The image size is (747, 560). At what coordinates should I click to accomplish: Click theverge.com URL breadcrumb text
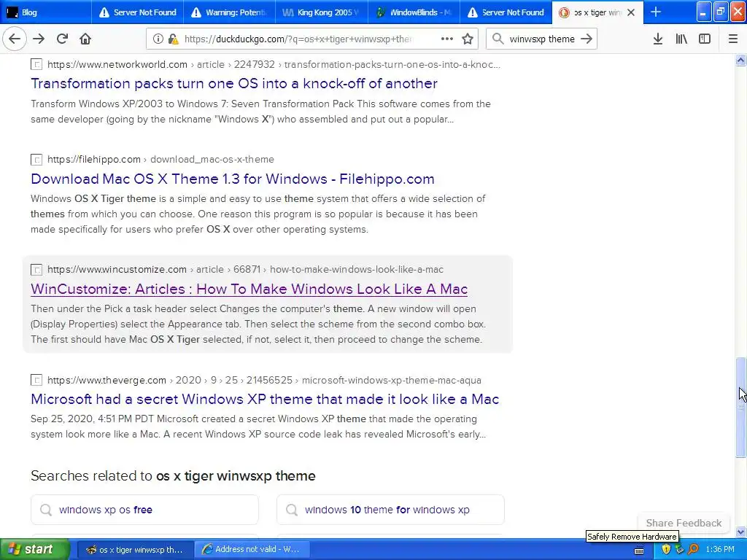[264, 380]
